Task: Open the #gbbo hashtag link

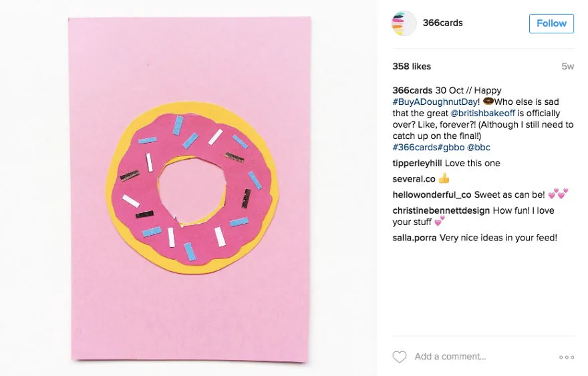Action: (x=451, y=148)
